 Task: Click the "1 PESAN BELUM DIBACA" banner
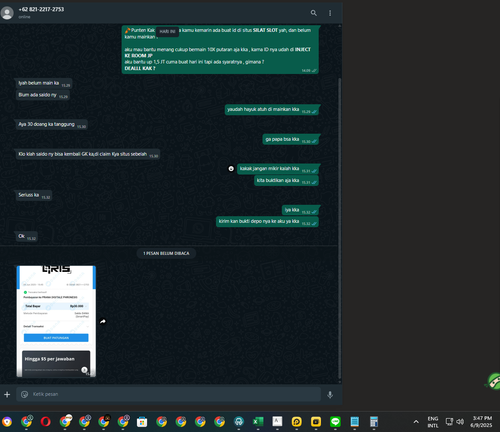(166, 253)
